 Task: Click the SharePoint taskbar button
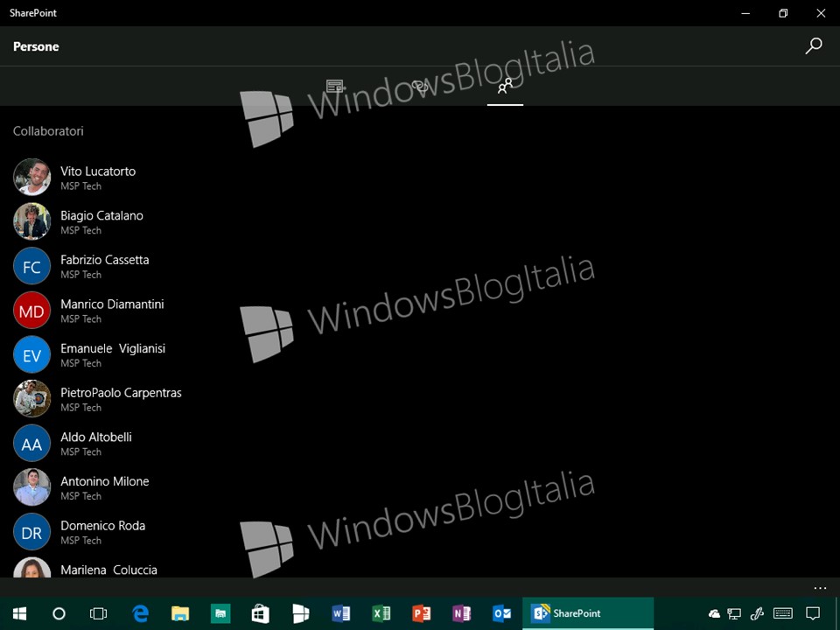click(x=588, y=613)
